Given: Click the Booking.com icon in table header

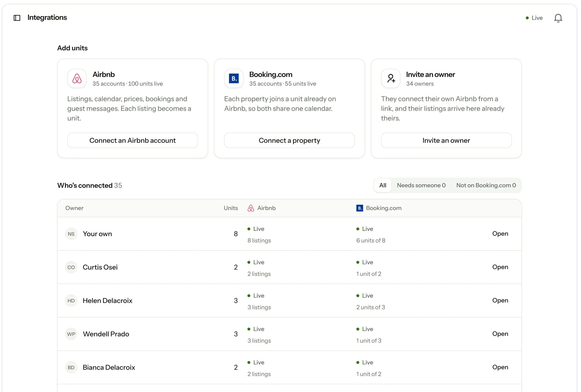Looking at the screenshot, I should point(359,208).
